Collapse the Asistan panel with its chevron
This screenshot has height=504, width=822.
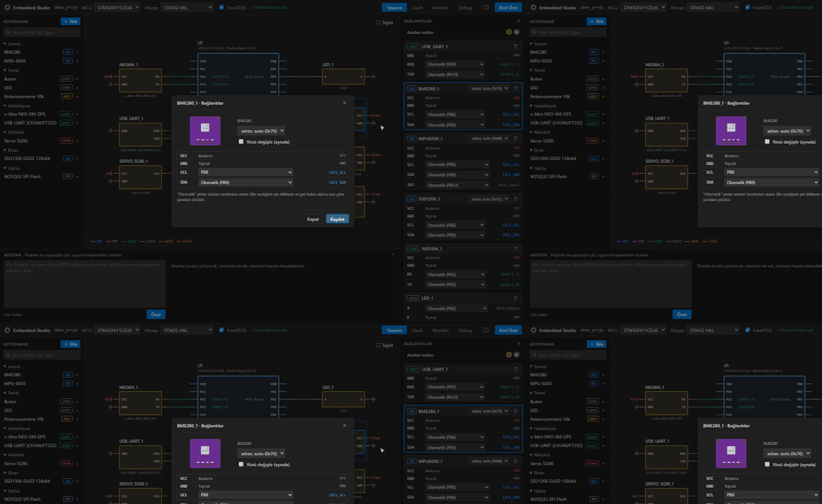393,254
